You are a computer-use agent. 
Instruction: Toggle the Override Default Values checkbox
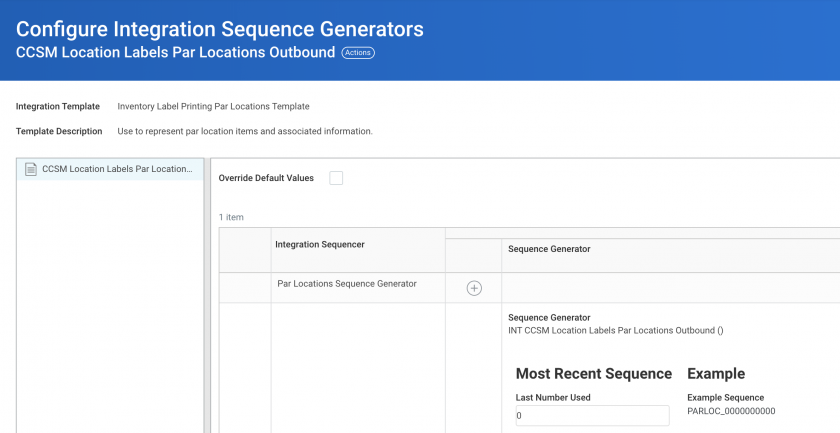click(336, 178)
